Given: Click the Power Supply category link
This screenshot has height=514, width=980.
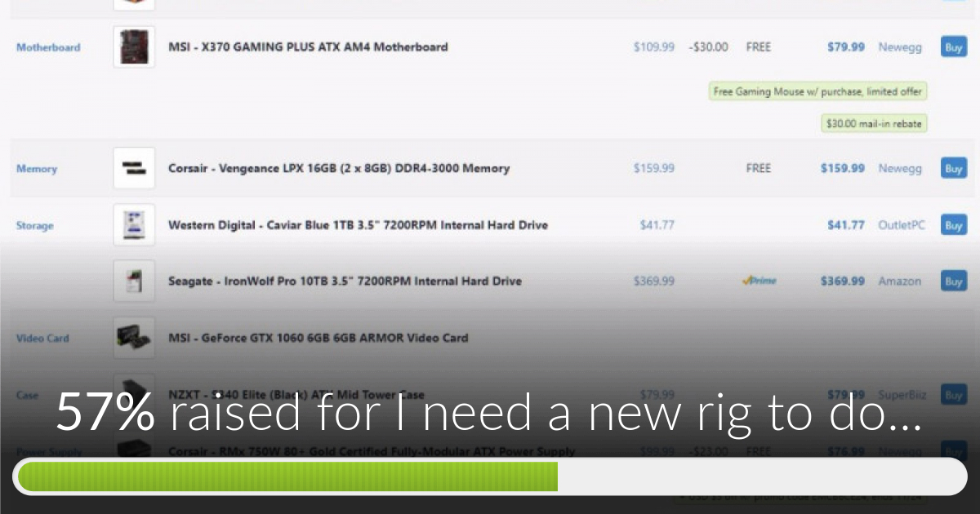Looking at the screenshot, I should pos(48,451).
